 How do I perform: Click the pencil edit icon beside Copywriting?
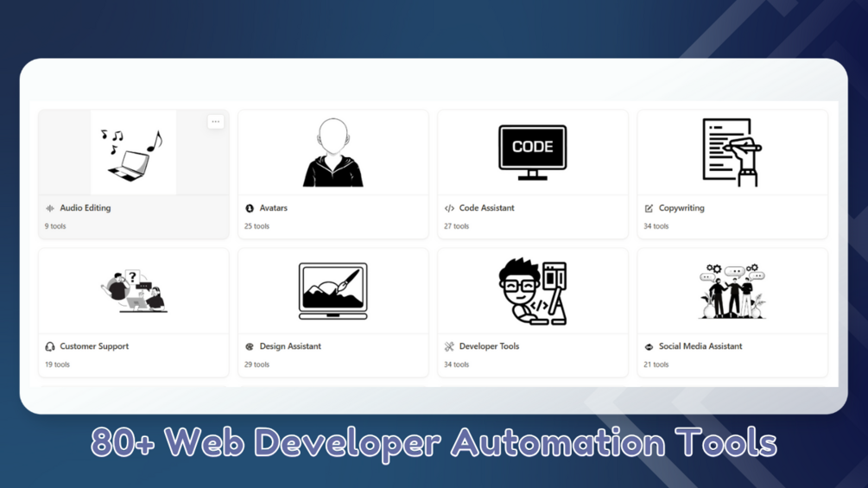tap(649, 208)
